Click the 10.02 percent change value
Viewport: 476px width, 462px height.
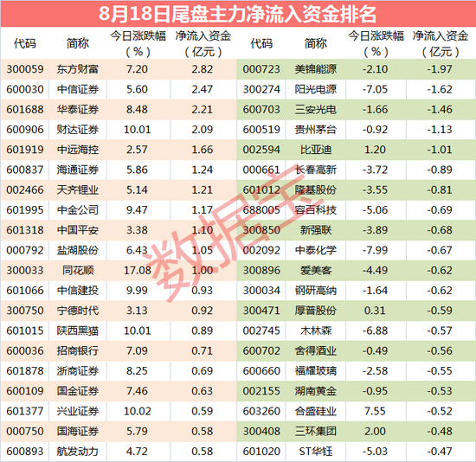[x=138, y=411]
